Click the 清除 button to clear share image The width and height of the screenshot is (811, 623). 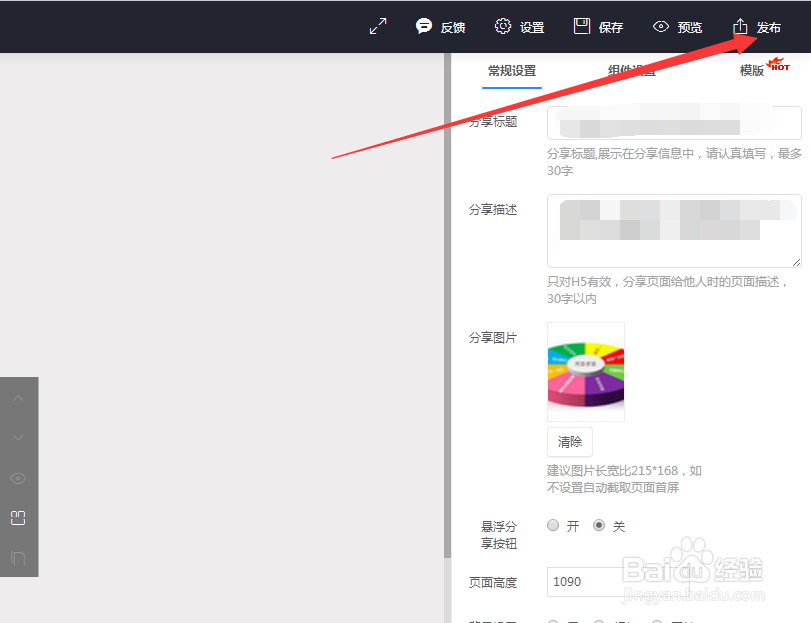click(569, 441)
